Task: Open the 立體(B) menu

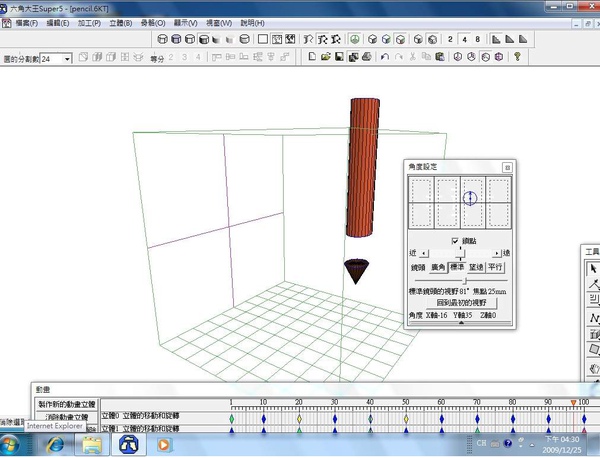Action: coord(121,23)
